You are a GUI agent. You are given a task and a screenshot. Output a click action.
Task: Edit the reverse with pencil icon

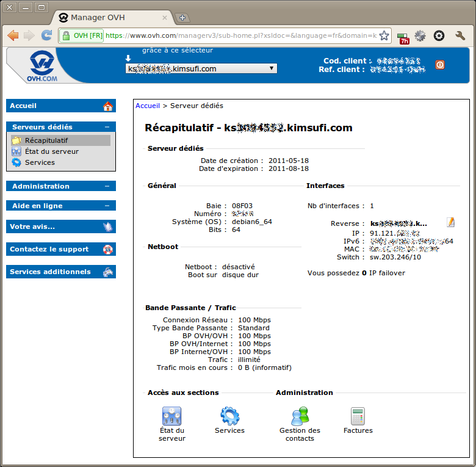click(x=451, y=222)
